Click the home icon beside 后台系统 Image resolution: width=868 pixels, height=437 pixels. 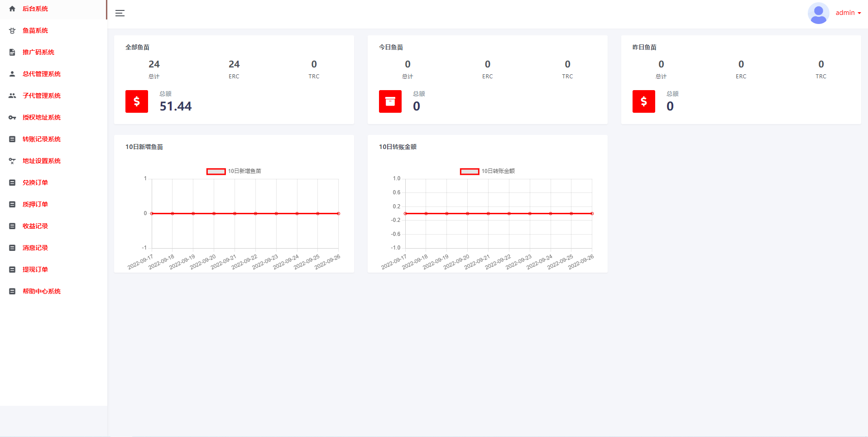coord(12,9)
